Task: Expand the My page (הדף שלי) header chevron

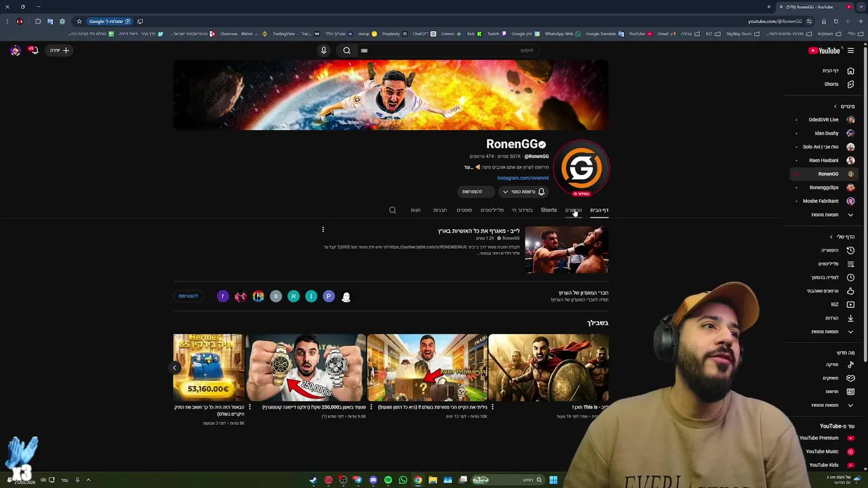Action: tap(831, 237)
